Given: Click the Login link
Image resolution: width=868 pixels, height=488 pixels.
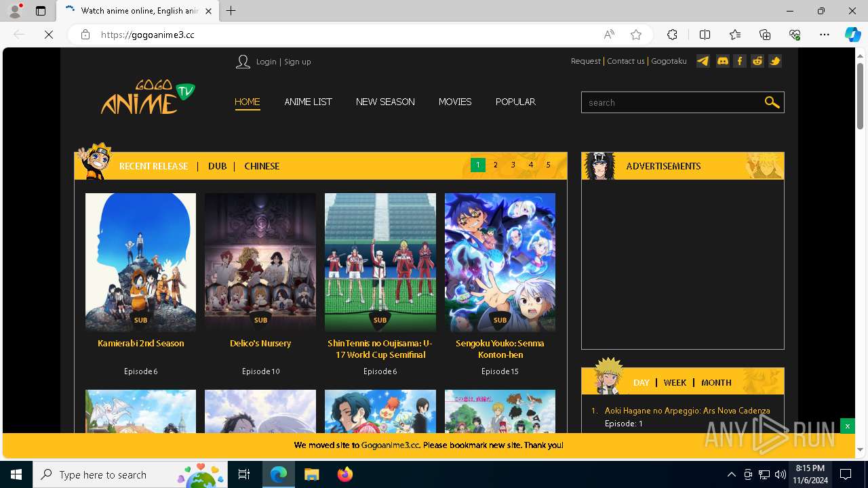Looking at the screenshot, I should [266, 62].
